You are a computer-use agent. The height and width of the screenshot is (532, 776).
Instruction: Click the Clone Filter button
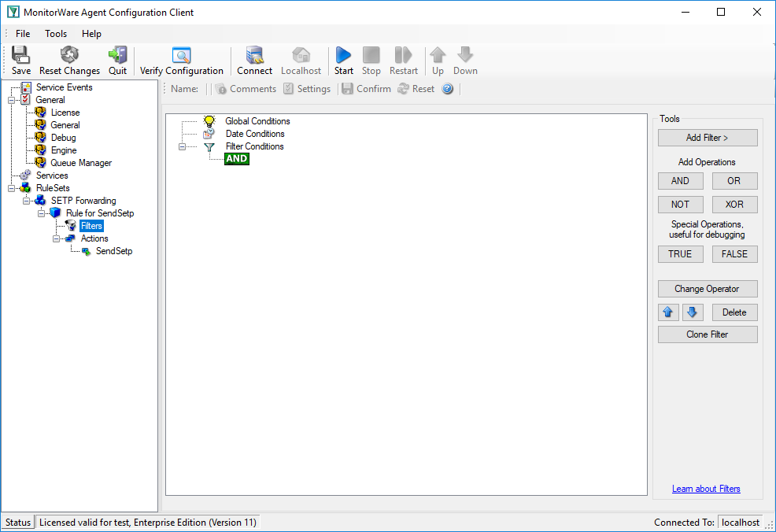click(708, 334)
